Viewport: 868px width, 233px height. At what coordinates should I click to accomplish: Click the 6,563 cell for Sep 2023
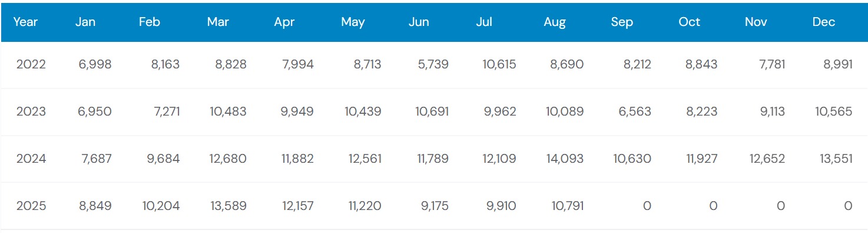(x=635, y=111)
